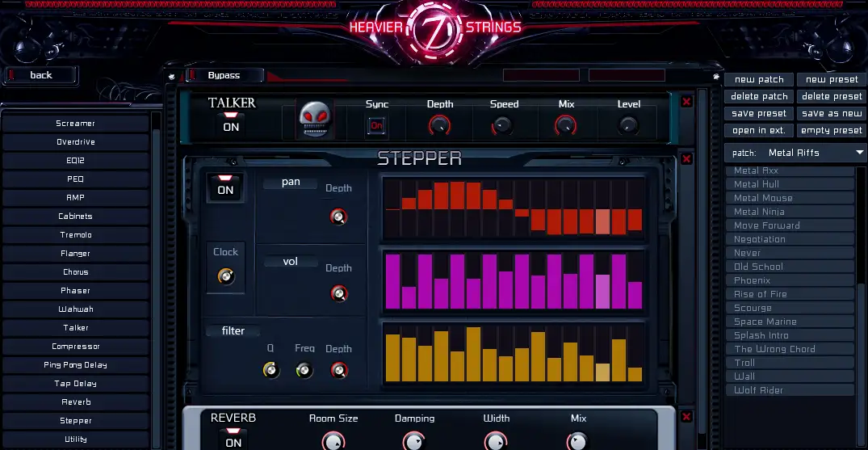This screenshot has width=868, height=450.
Task: Remove the Stepper effect with its red X
Action: [x=686, y=159]
